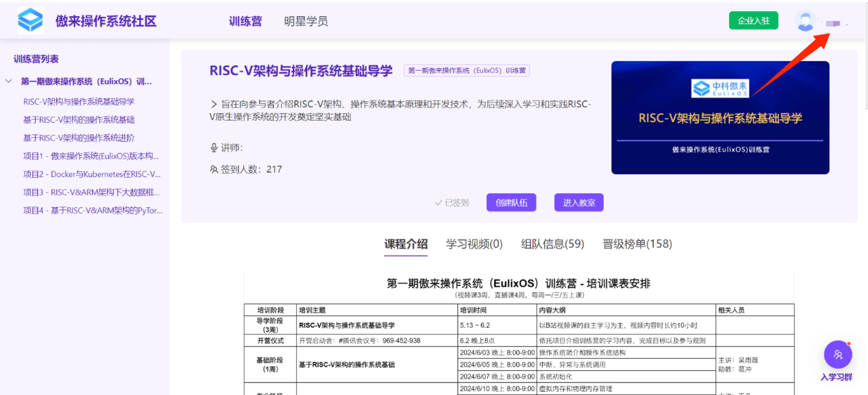Select 项目2 - Docker与Kubernetes in the sidebar

click(x=92, y=174)
